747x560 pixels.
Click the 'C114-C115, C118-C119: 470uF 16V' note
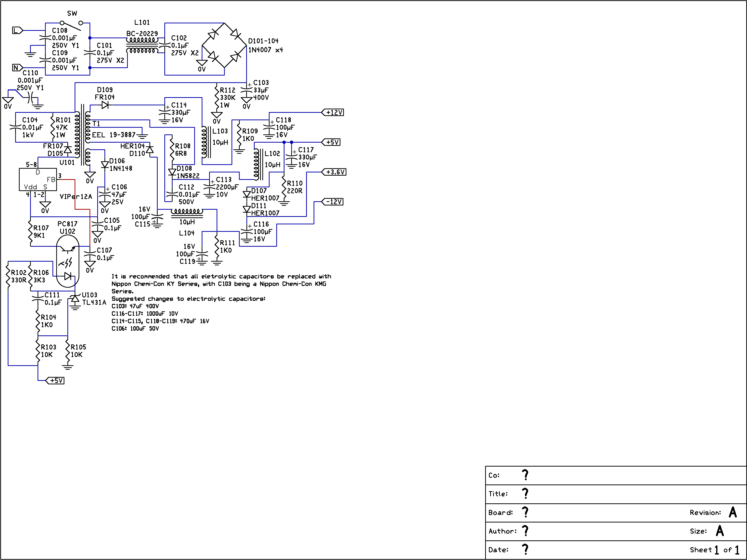pyautogui.click(x=160, y=321)
